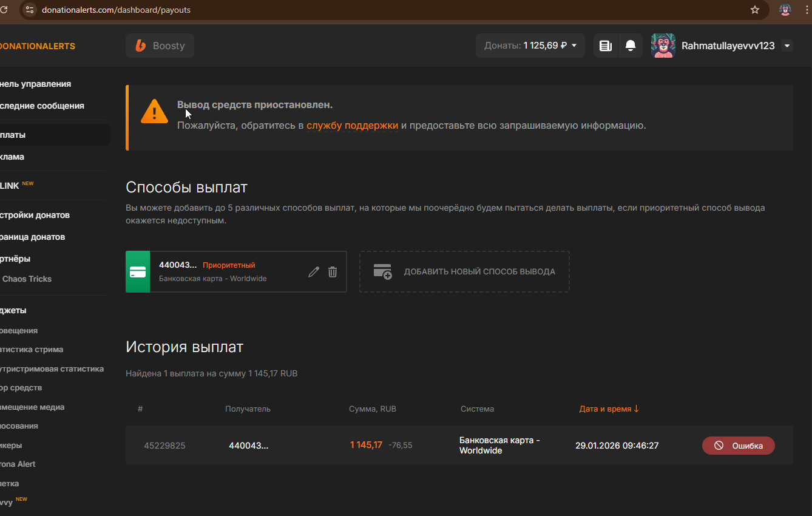Expand the donations balance dropdown
812x516 pixels.
point(530,46)
